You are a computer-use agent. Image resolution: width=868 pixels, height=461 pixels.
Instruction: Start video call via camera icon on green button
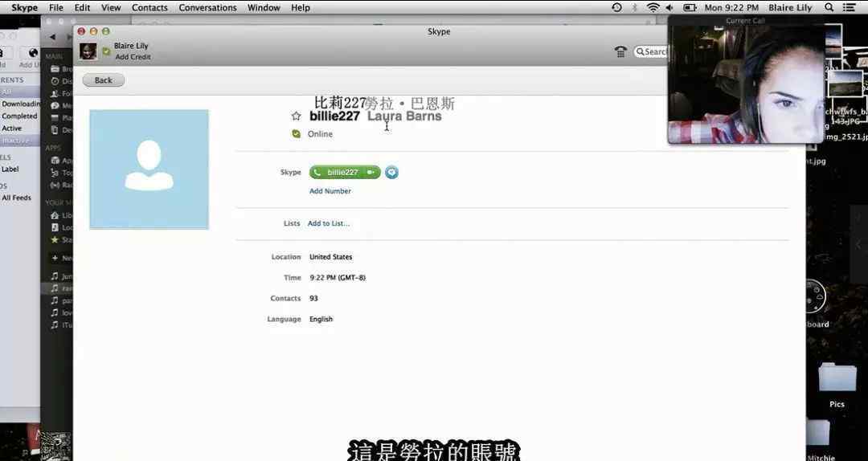[x=371, y=172]
